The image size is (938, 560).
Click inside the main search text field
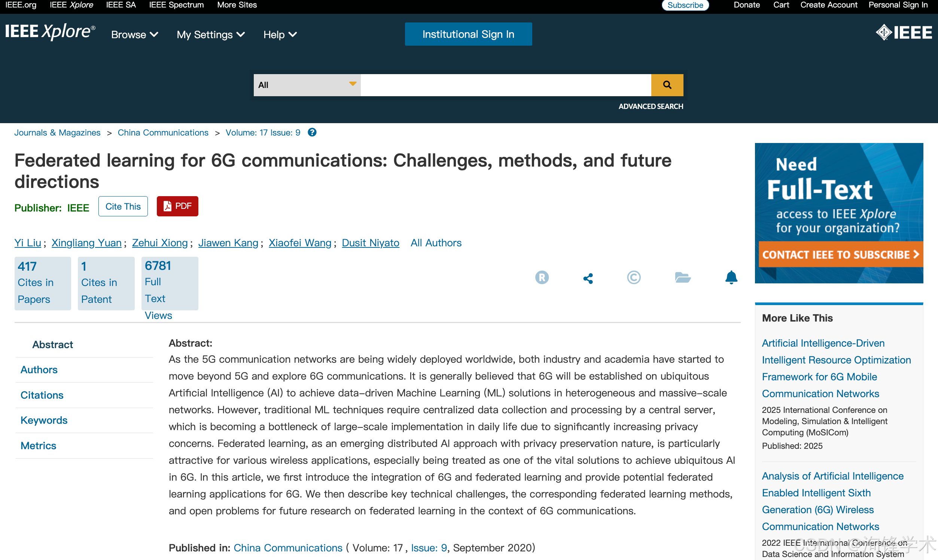tap(506, 85)
